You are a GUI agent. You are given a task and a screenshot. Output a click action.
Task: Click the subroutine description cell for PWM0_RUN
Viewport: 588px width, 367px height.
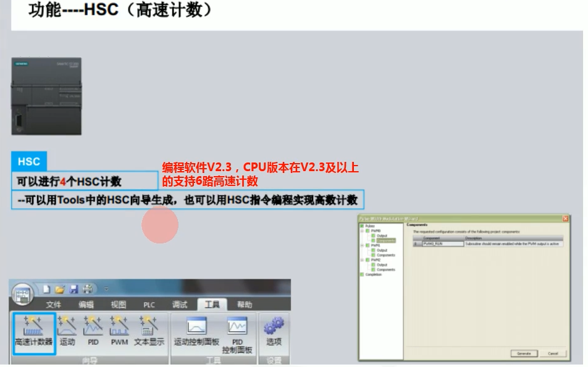(x=513, y=244)
